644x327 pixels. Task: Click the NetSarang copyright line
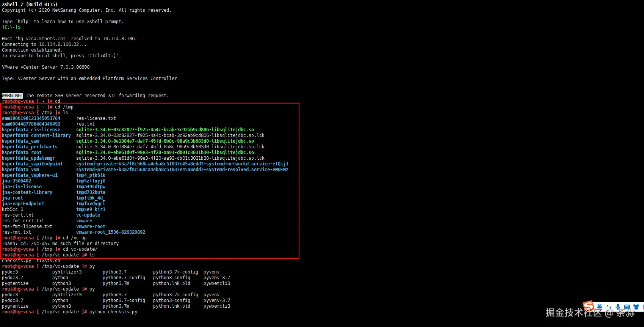[x=86, y=10]
